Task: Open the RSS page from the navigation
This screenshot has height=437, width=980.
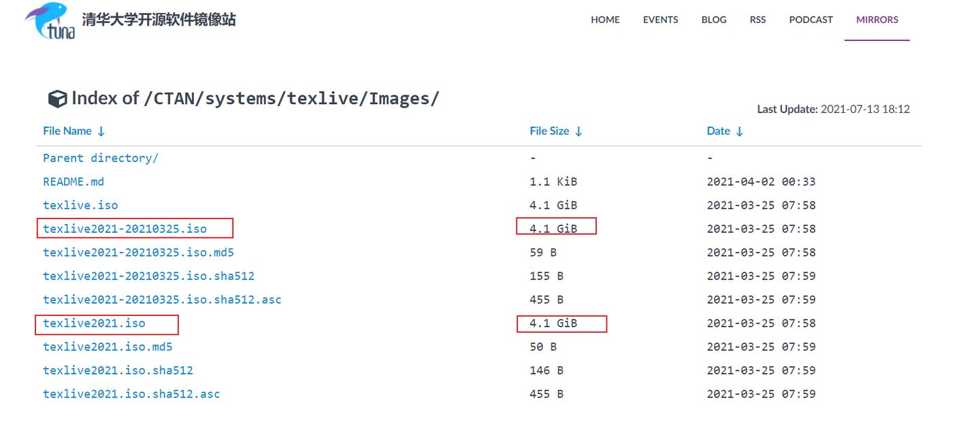Action: click(x=757, y=20)
